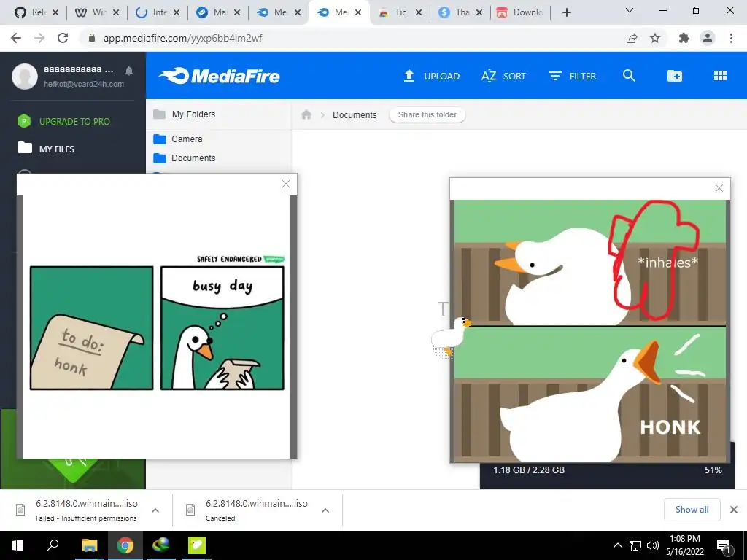Expand options for failed winmain iso download
747x560 pixels.
tap(155, 510)
